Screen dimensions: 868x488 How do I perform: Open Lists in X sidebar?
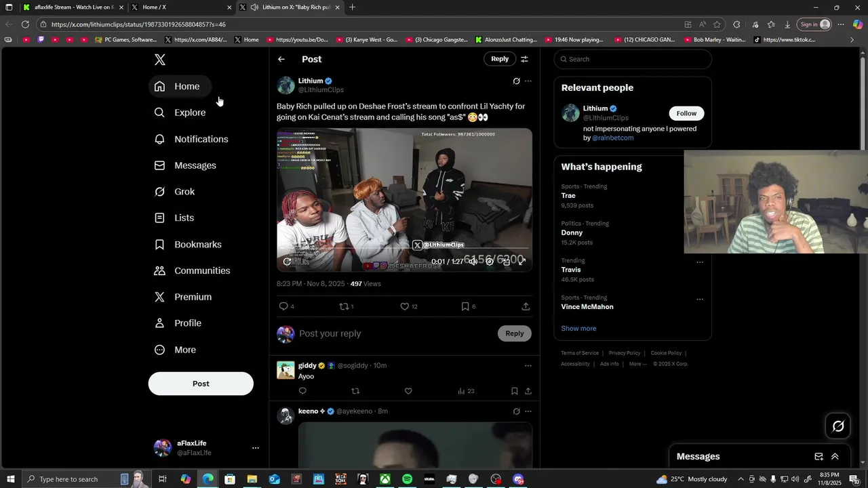tap(175, 218)
